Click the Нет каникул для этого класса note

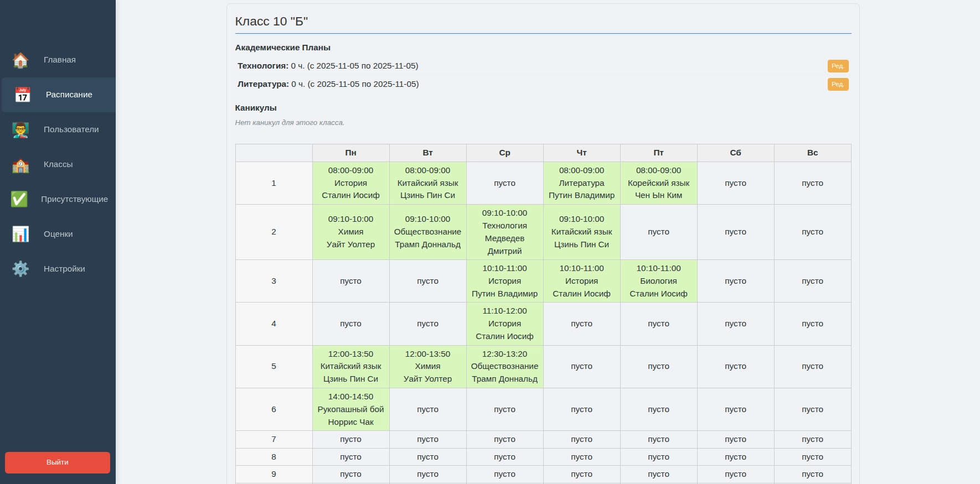tap(290, 123)
